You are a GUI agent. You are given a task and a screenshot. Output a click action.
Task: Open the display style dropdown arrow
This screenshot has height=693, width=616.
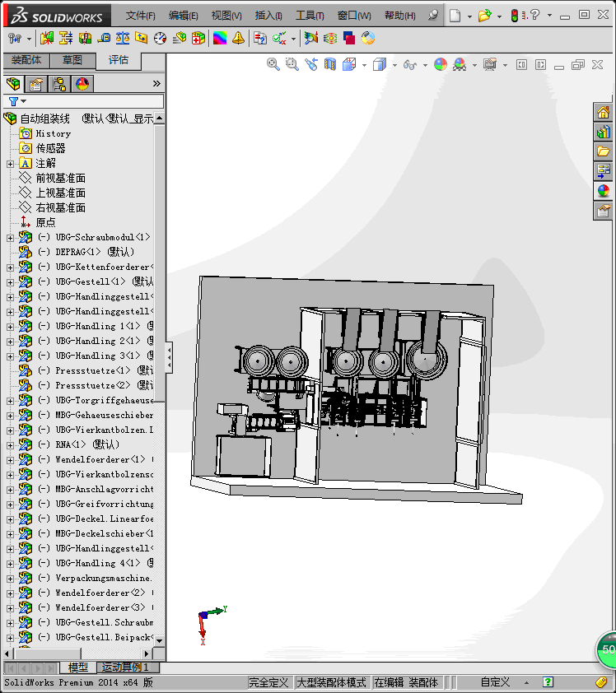[394, 65]
